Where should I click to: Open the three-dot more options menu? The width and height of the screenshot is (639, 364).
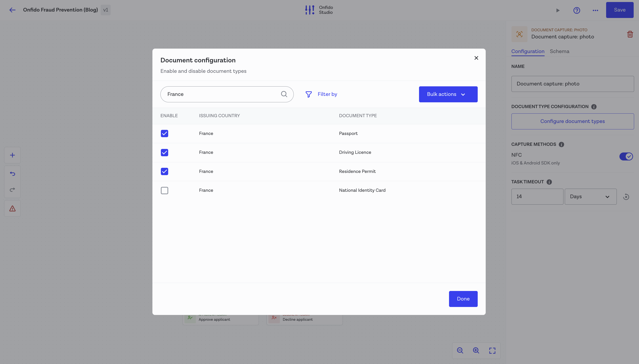click(x=595, y=10)
